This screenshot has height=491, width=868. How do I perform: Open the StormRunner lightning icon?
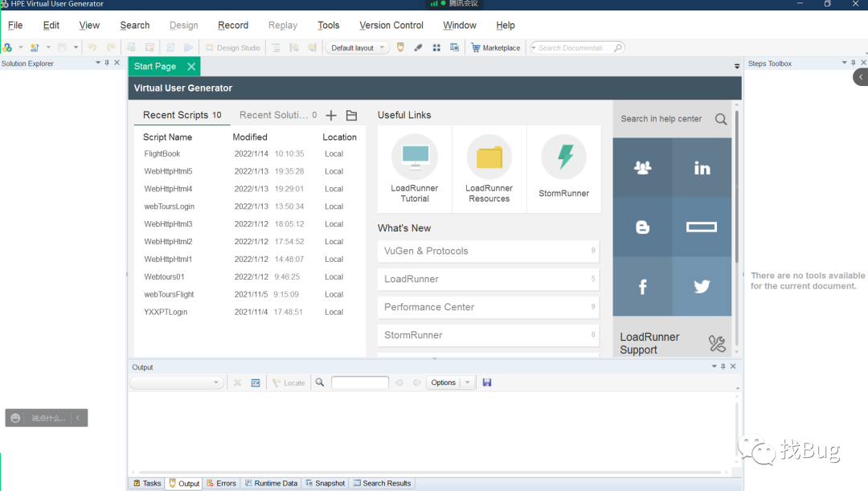tap(564, 158)
